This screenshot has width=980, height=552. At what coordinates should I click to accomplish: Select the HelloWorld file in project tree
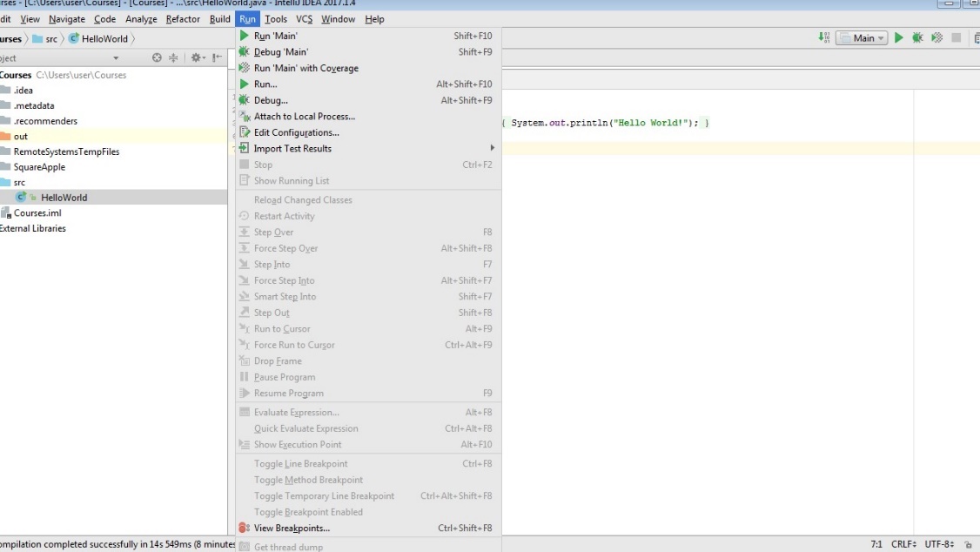64,198
